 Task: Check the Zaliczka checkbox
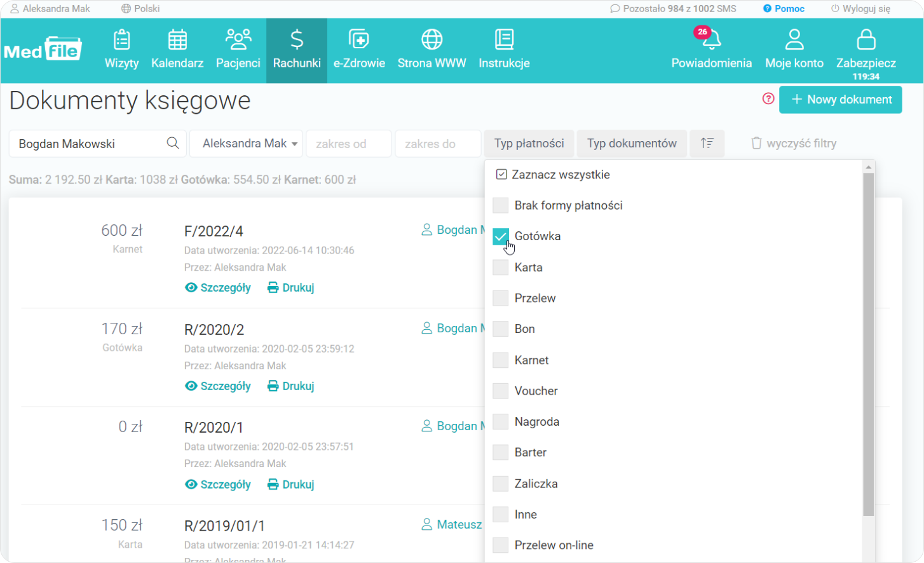(x=501, y=484)
